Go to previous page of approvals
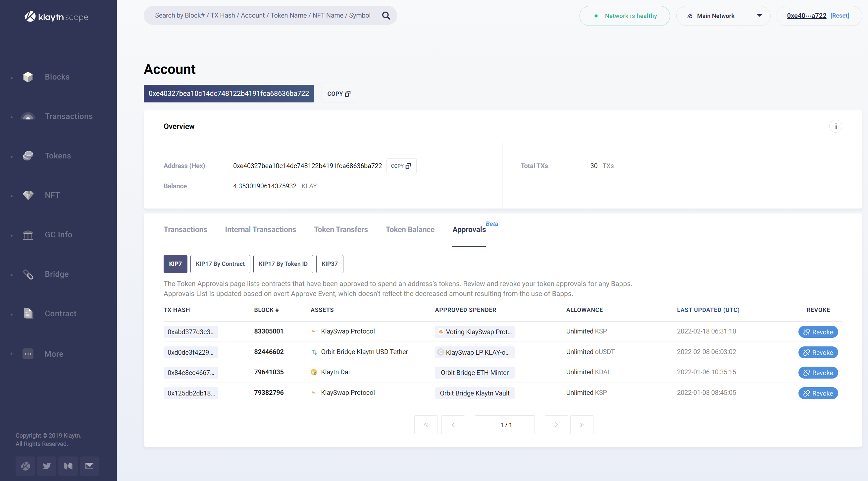868x481 pixels. (453, 425)
